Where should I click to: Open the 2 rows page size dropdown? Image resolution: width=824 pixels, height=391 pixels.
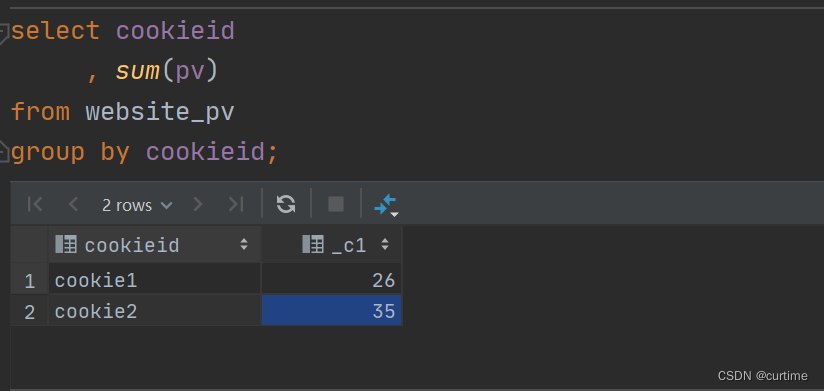coord(137,205)
